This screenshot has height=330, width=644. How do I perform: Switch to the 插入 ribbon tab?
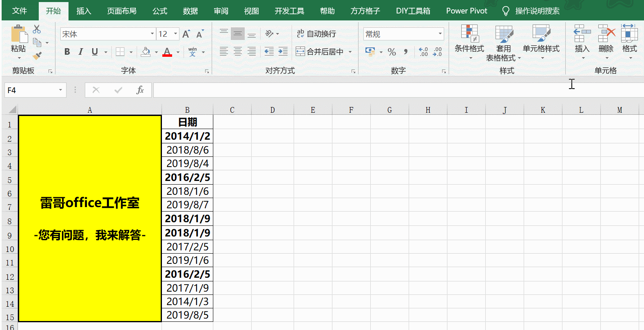[x=84, y=11]
